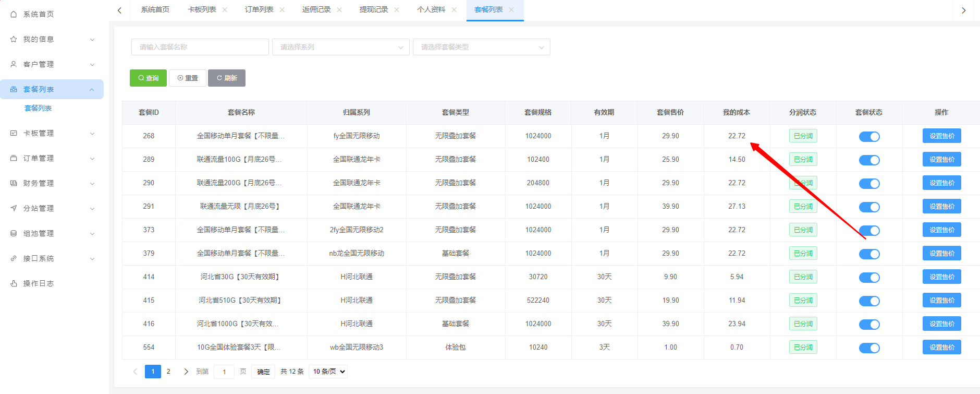Expand the 我的信息 menu
Viewport: 980px width, 394px height.
(x=92, y=39)
